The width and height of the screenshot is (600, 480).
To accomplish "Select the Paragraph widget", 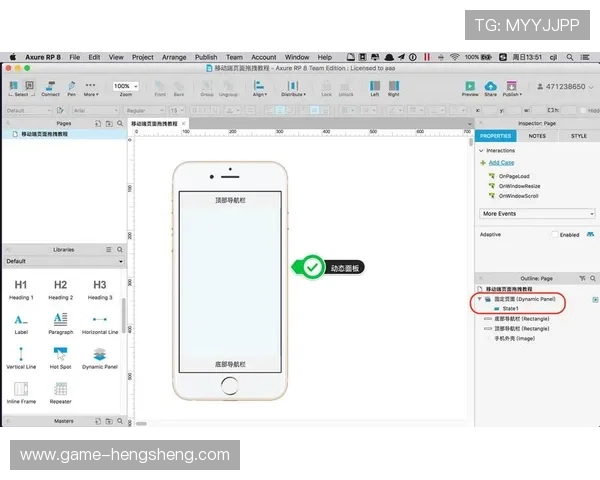I will click(x=60, y=324).
